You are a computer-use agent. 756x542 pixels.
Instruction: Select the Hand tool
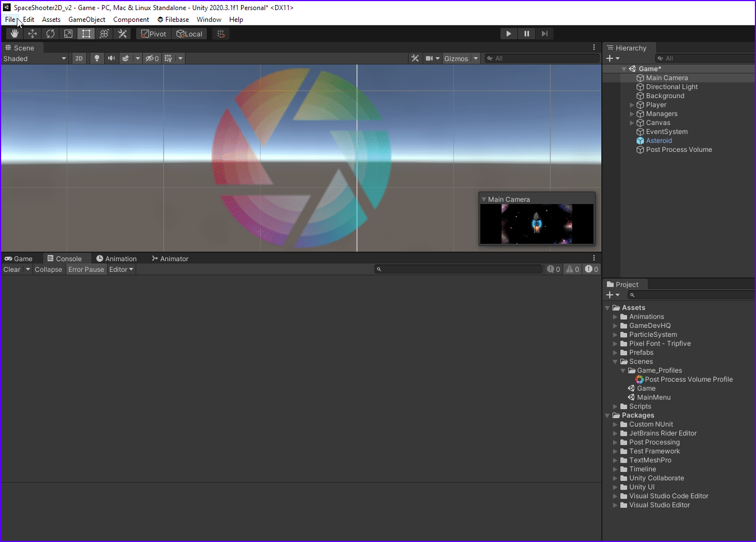coord(15,34)
